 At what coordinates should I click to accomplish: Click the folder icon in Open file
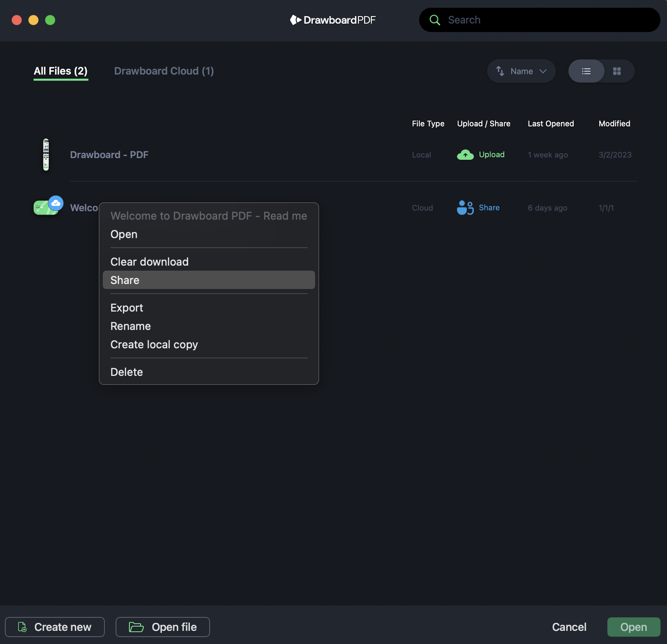pos(136,627)
